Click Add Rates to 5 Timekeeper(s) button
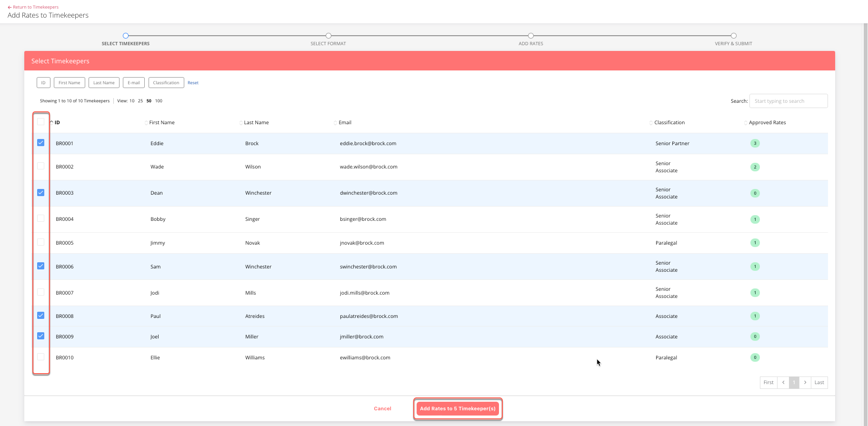The image size is (868, 426). point(458,409)
